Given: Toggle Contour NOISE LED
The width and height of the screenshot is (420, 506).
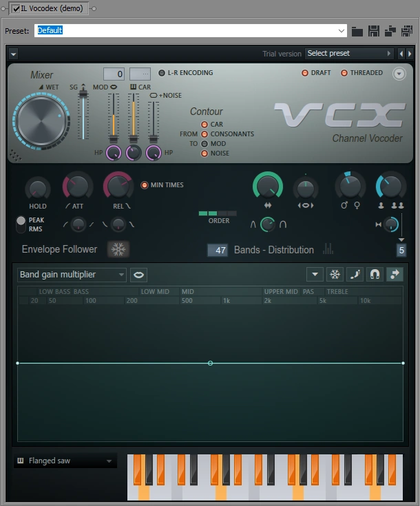Looking at the screenshot, I should (204, 154).
